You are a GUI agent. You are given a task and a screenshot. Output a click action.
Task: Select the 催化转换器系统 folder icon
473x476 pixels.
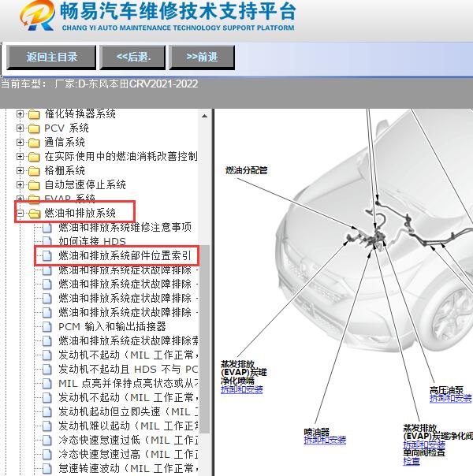tap(34, 114)
